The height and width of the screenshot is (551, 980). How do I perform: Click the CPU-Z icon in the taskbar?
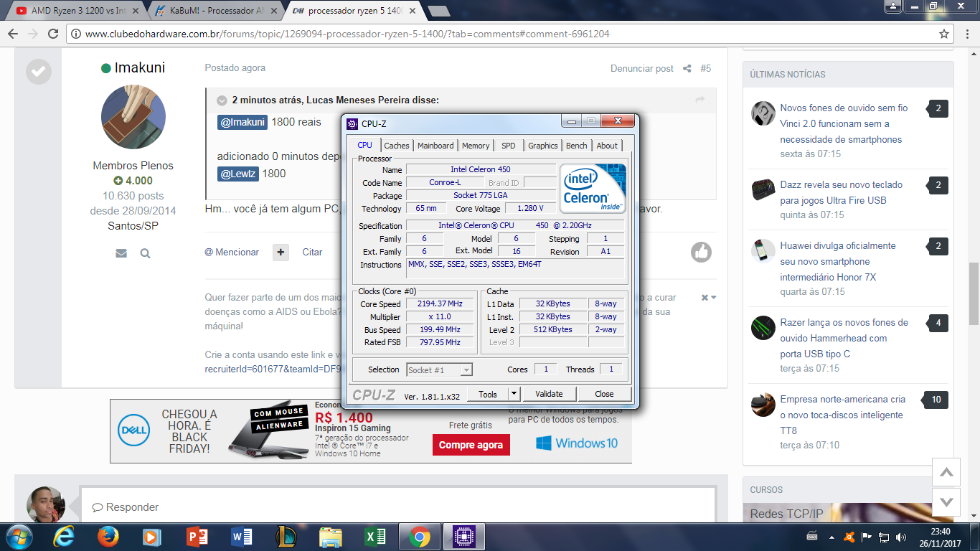pos(464,537)
